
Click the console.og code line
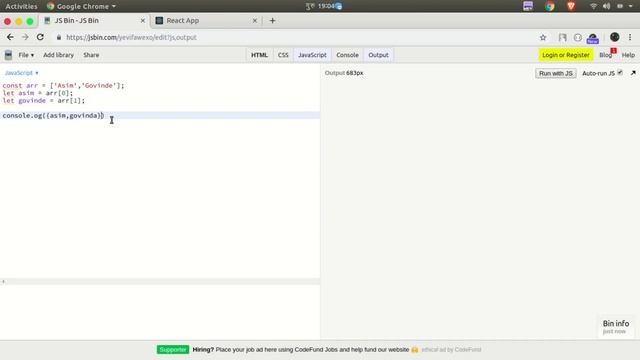click(x=53, y=116)
